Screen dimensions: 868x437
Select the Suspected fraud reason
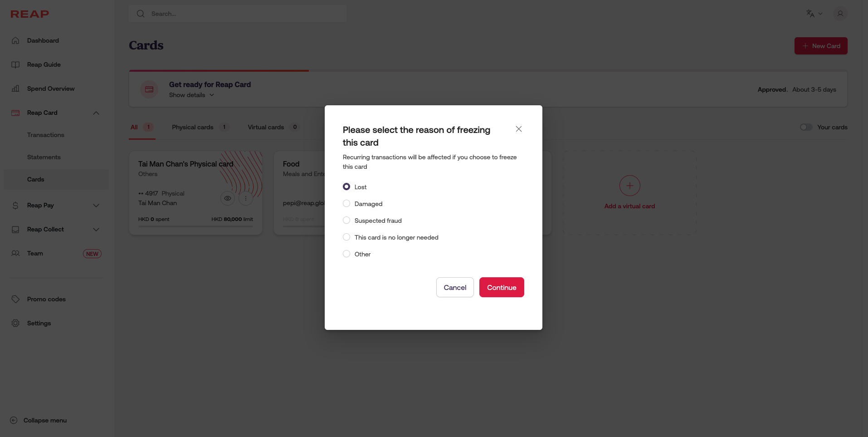pyautogui.click(x=346, y=221)
